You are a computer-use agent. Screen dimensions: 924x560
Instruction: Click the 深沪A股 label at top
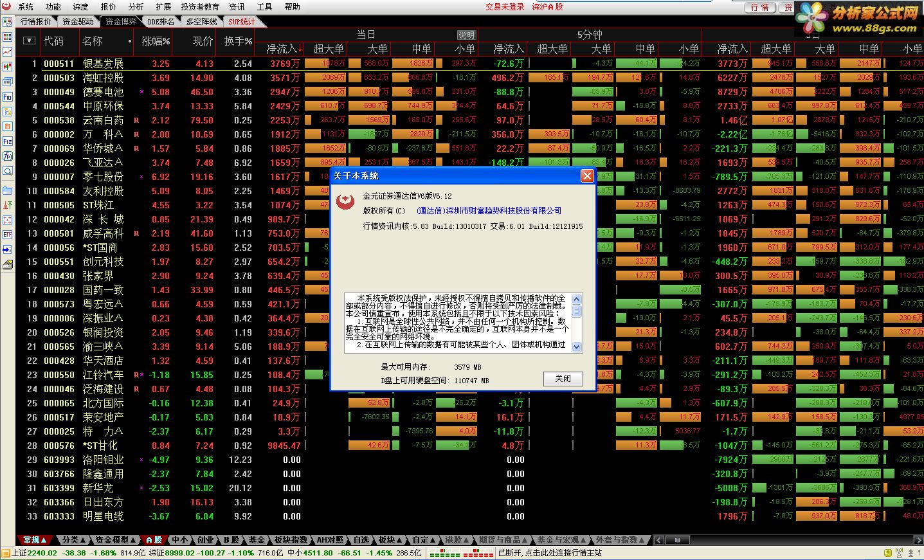547,6
